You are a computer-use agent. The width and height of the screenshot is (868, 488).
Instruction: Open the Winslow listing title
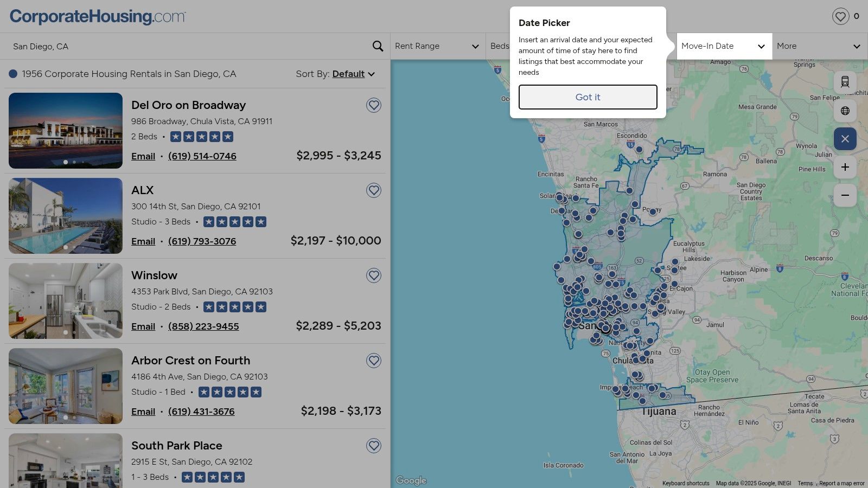154,275
